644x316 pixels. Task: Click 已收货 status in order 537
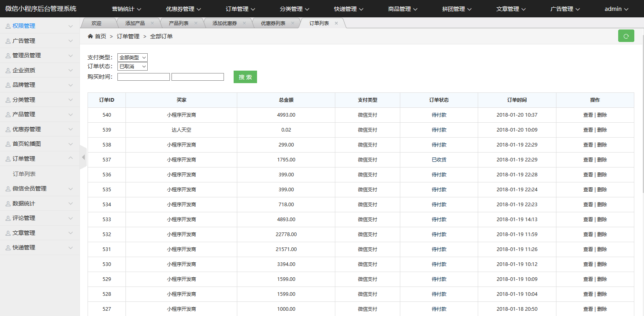pyautogui.click(x=439, y=160)
